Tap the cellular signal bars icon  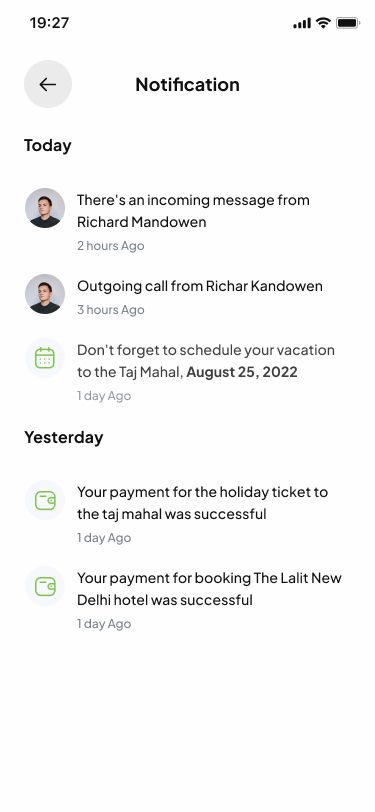(302, 23)
